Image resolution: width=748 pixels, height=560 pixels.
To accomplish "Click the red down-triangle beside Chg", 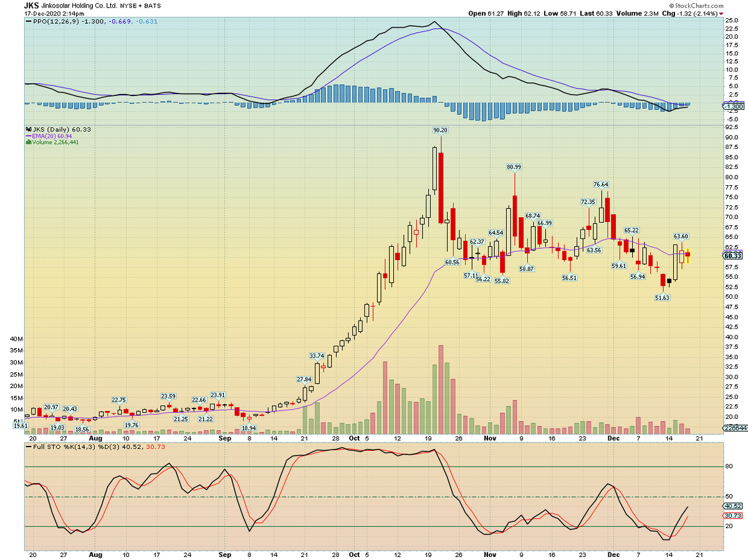I will tap(721, 12).
